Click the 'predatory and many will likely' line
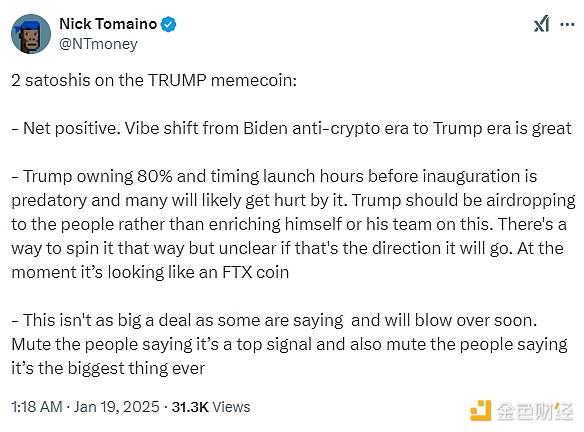The image size is (584, 432). (x=293, y=200)
